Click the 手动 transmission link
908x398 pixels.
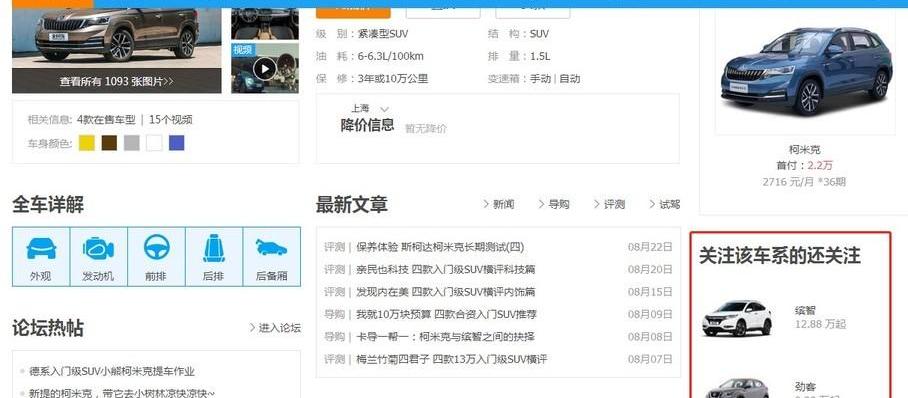[x=540, y=78]
